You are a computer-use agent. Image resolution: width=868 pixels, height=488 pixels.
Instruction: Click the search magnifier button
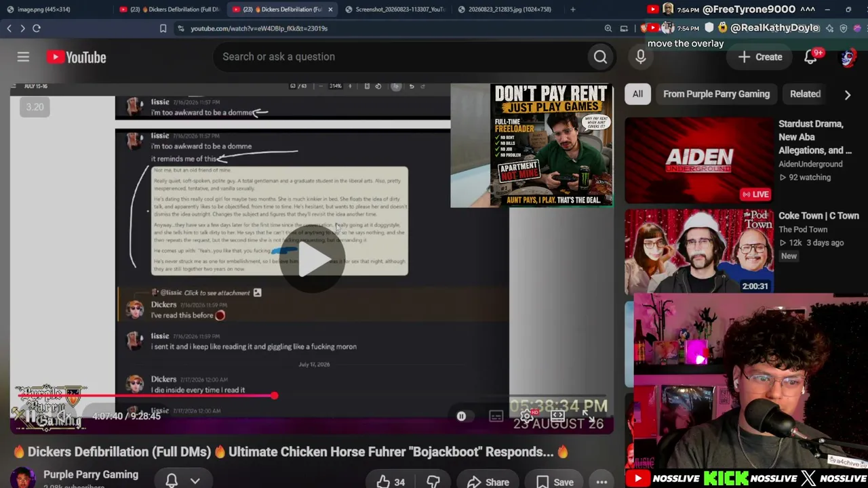600,57
